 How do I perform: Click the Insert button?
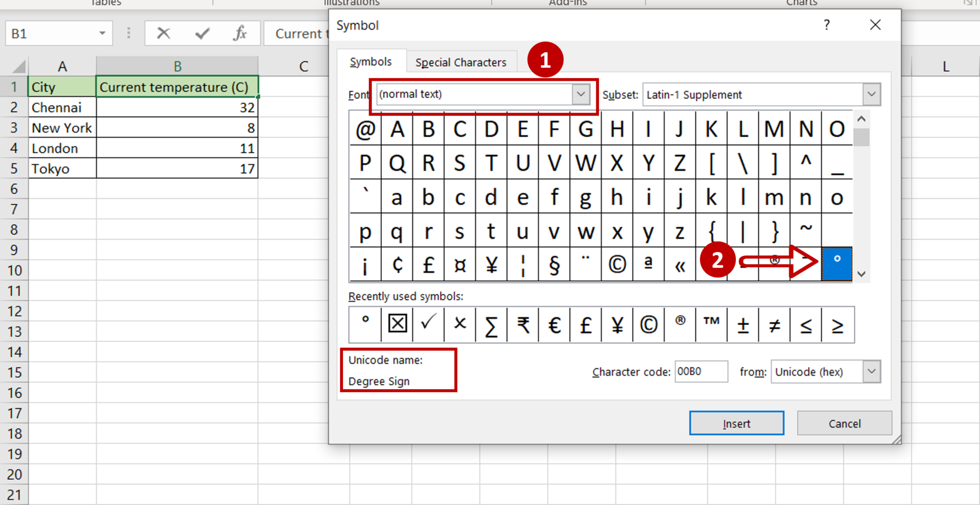(x=736, y=423)
